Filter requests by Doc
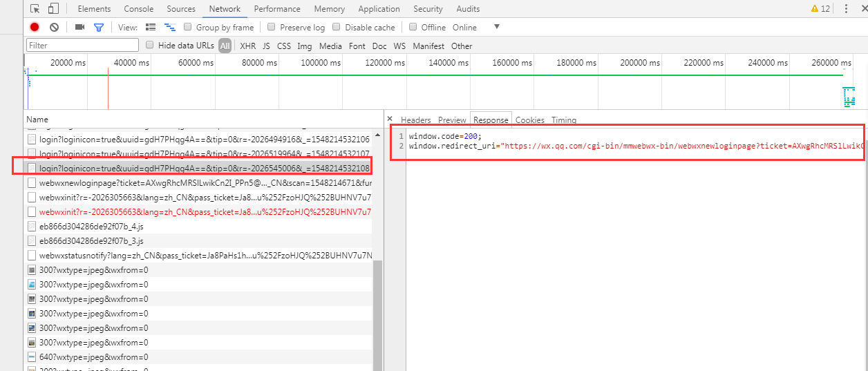Image resolution: width=868 pixels, height=371 pixels. point(379,46)
